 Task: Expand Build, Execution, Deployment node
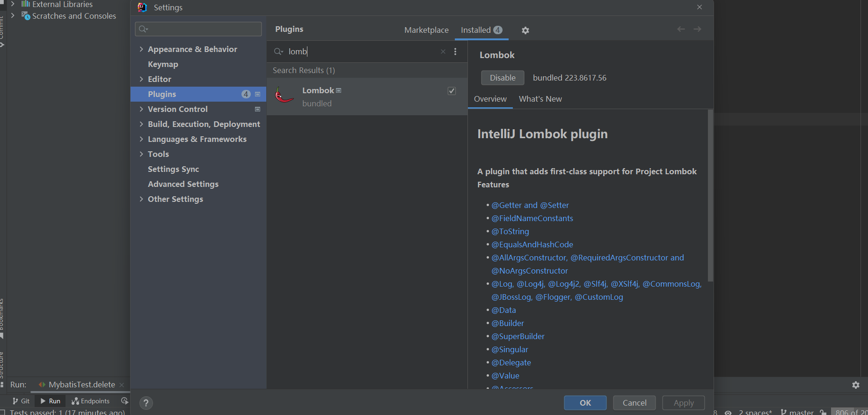141,124
